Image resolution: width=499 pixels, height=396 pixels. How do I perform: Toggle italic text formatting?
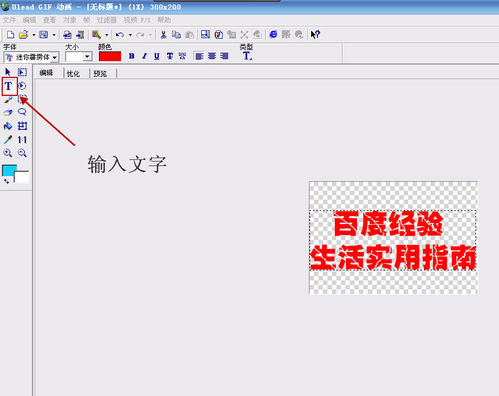[x=144, y=56]
